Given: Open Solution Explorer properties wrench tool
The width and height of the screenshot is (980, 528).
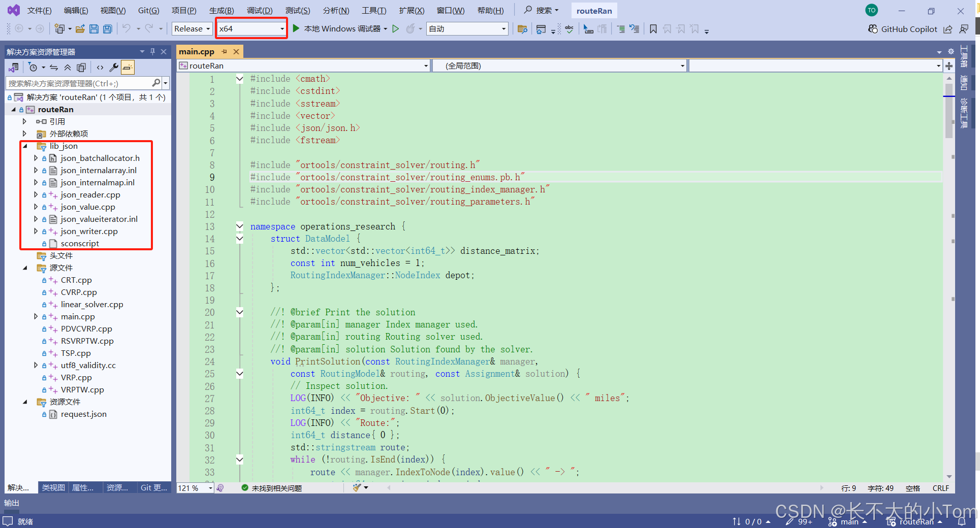Looking at the screenshot, I should tap(114, 67).
